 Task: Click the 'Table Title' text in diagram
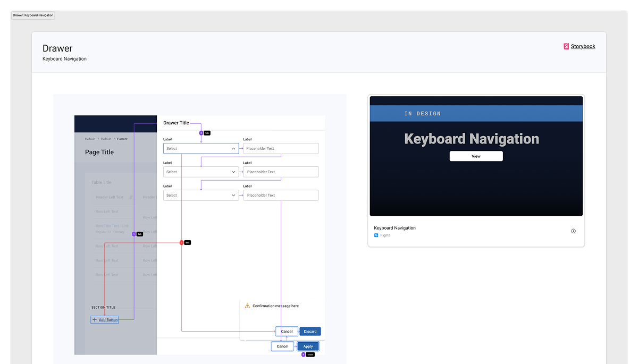click(x=102, y=182)
